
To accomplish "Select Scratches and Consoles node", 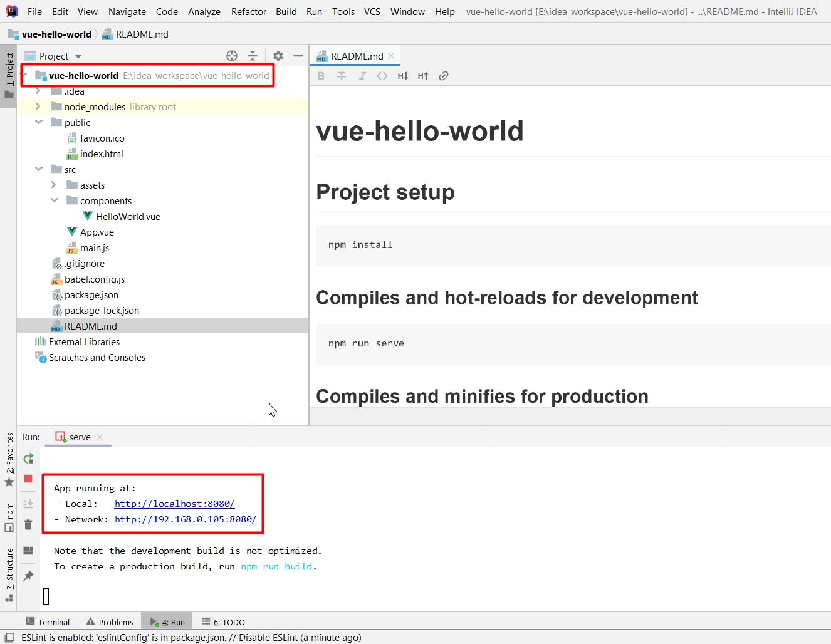I will click(x=97, y=358).
